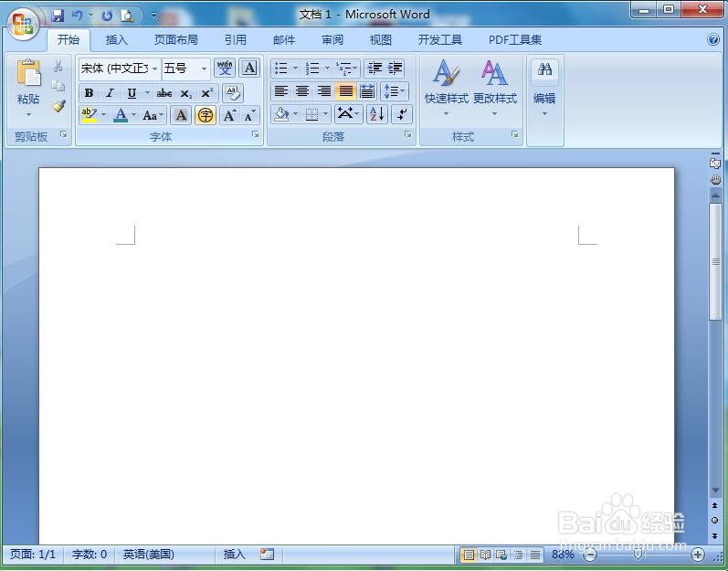Open the 视图 tab
The width and height of the screenshot is (728, 571).
(381, 40)
